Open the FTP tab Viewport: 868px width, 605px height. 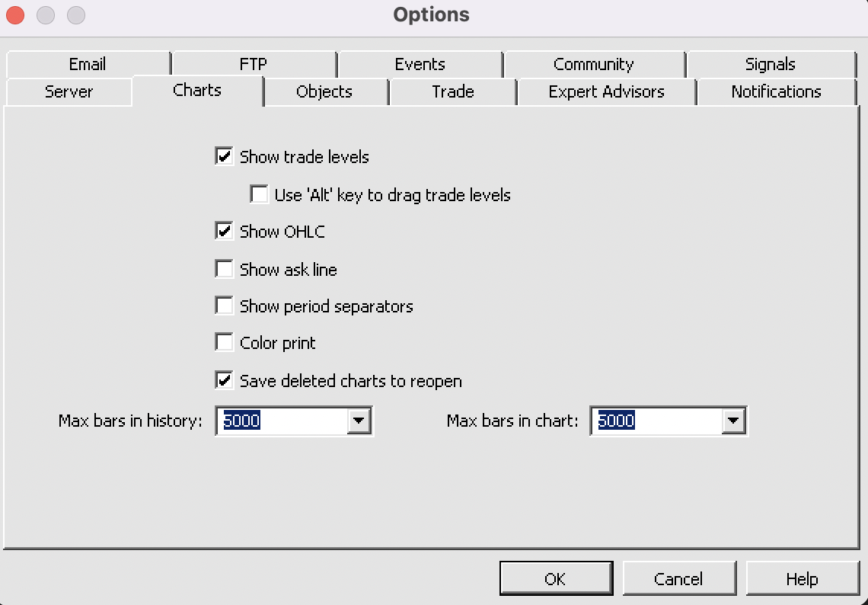[x=254, y=65]
